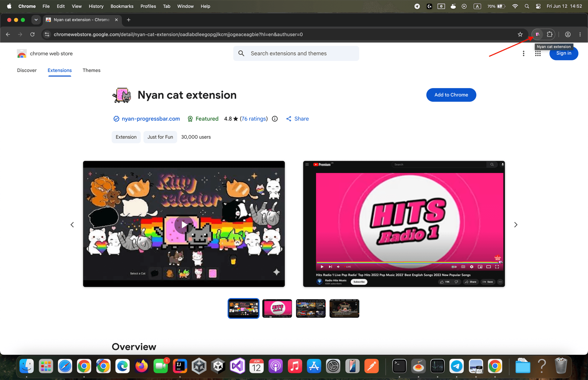The height and width of the screenshot is (380, 588).
Task: Click the Just for Fun chip
Action: pos(160,137)
